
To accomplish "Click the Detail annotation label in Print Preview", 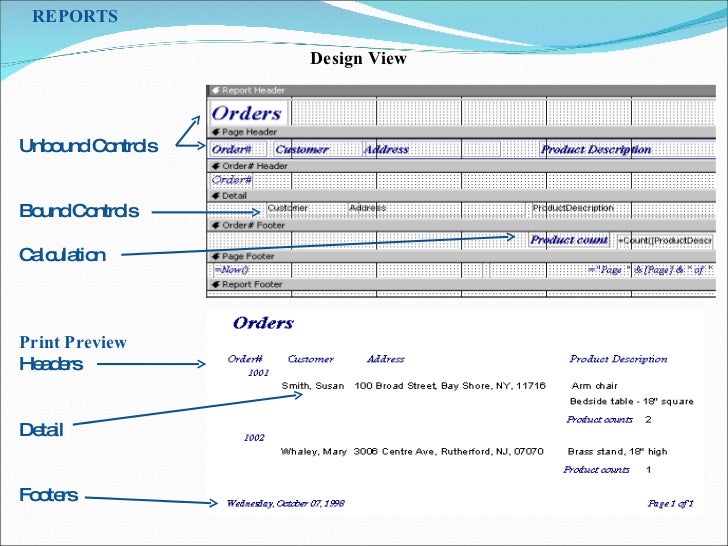I will pos(41,430).
